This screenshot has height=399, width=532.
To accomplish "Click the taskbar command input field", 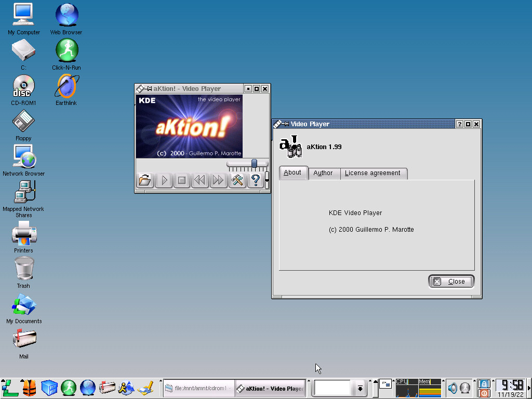I will (332, 388).
